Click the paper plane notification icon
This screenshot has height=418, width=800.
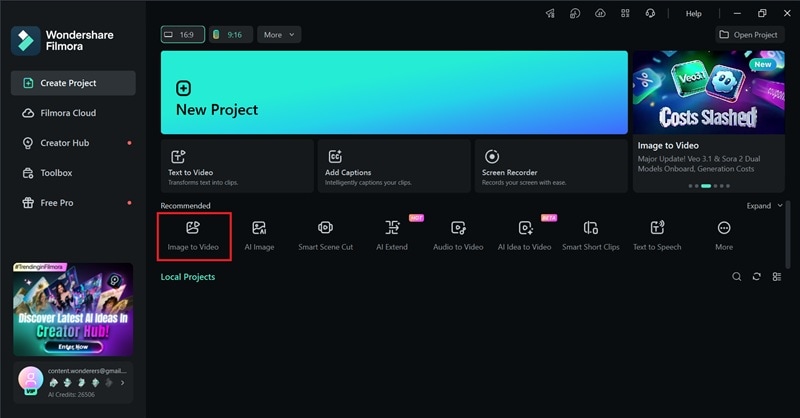[x=550, y=14]
